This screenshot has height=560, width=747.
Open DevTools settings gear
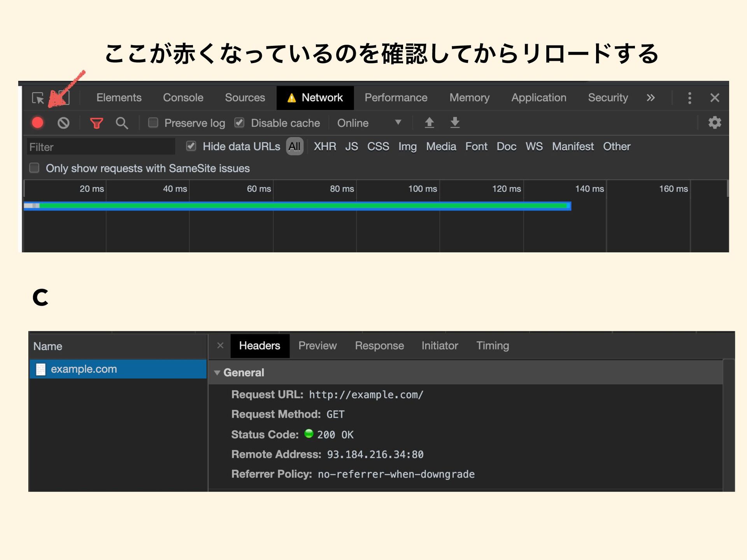(715, 122)
